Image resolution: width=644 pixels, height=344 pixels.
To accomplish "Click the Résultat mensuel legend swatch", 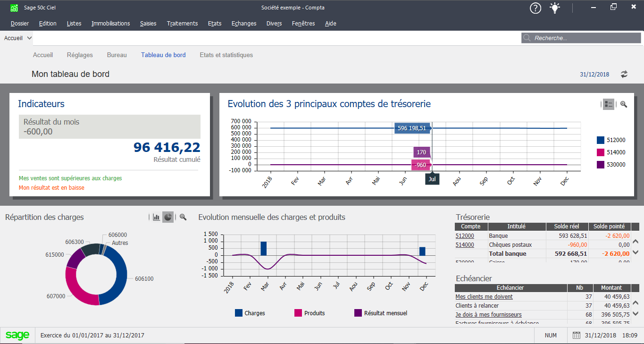I will tap(358, 313).
